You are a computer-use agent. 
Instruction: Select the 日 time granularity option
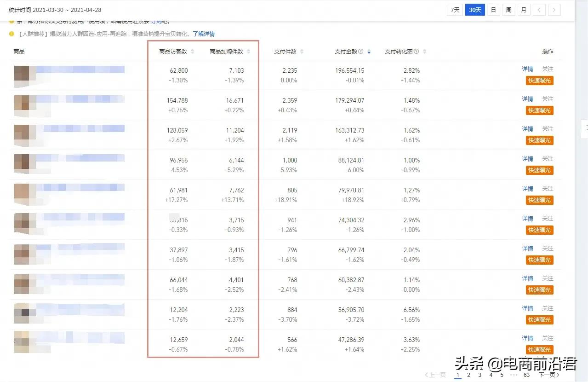click(x=493, y=9)
